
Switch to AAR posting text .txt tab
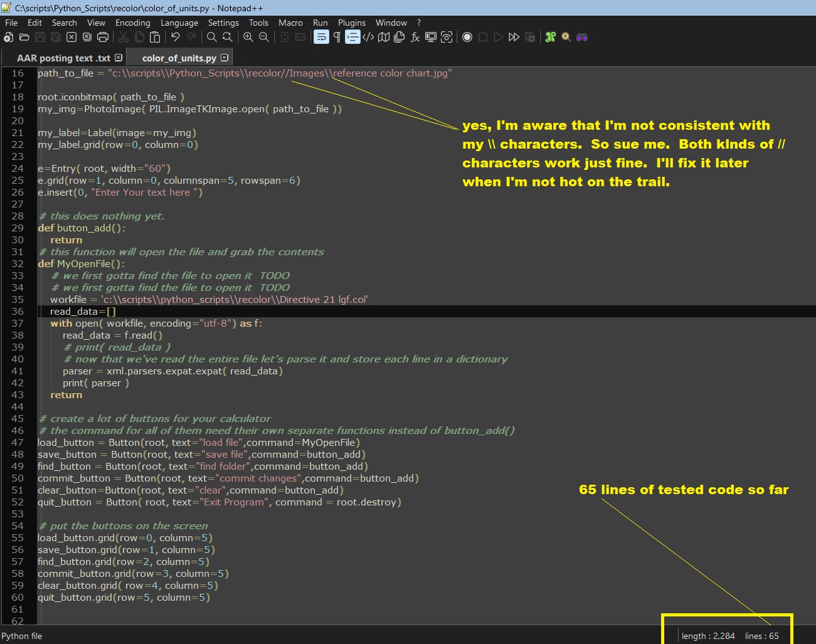(x=63, y=58)
